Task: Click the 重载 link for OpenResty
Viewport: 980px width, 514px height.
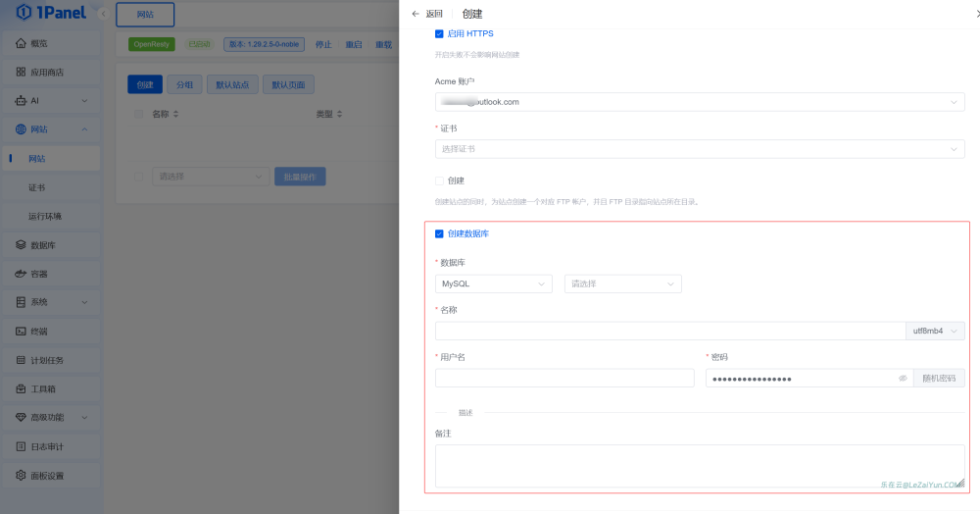Action: click(384, 44)
